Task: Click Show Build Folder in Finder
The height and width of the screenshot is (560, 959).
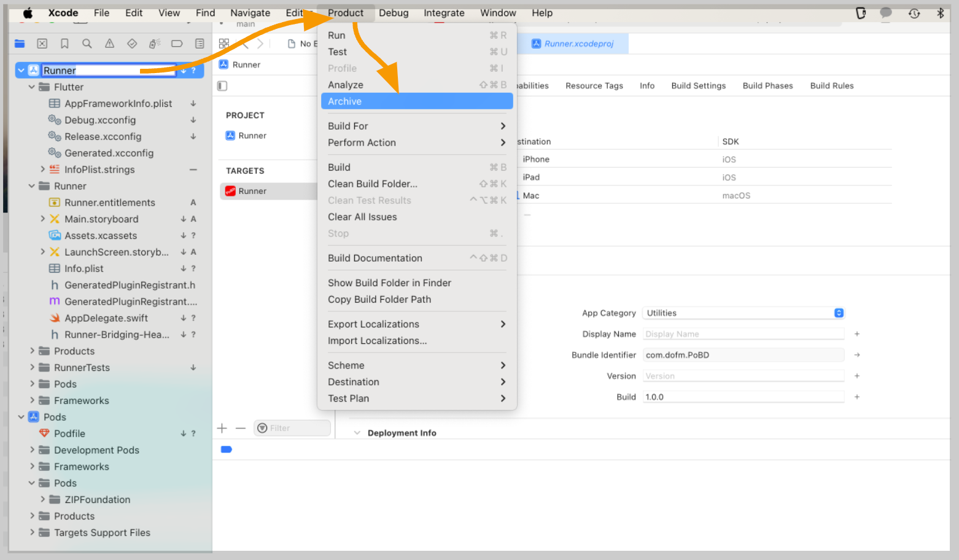Action: pos(417,283)
